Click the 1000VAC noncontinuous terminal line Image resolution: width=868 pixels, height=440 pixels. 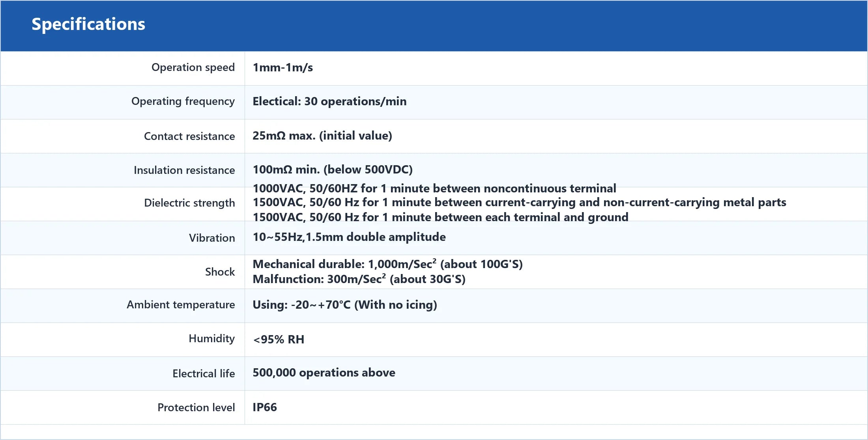point(434,188)
